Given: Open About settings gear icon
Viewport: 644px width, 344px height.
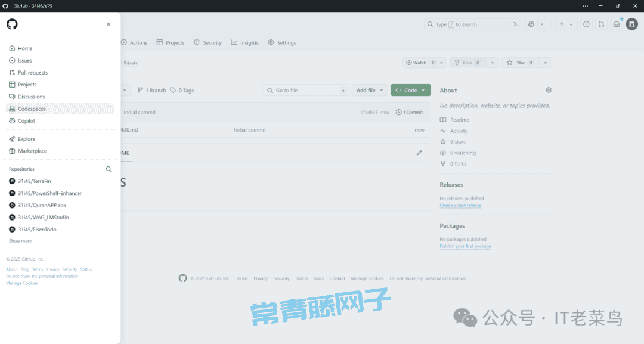Looking at the screenshot, I should [549, 90].
